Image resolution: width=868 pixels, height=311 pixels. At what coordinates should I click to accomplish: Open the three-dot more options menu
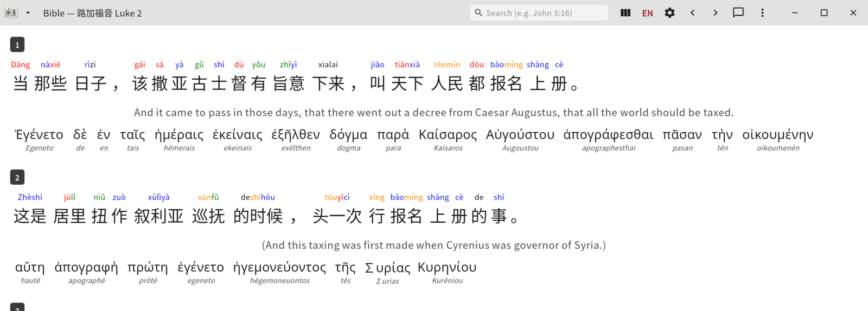tap(762, 13)
